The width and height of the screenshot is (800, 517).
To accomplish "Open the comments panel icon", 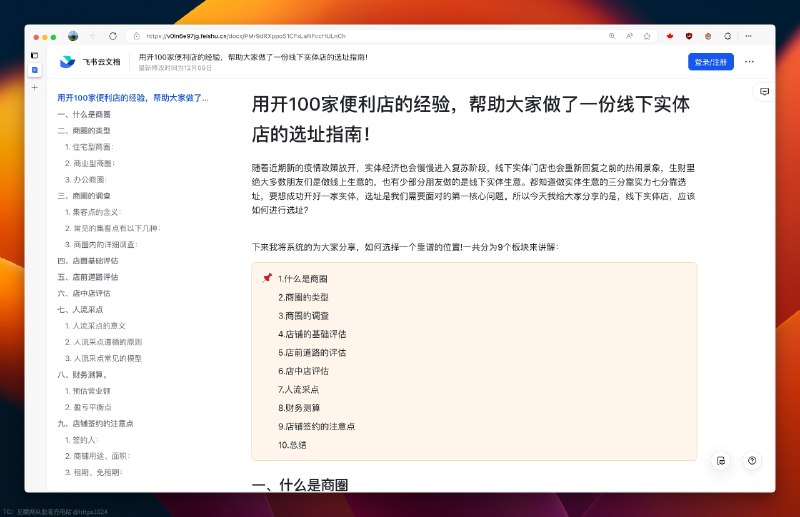I will pyautogui.click(x=764, y=92).
